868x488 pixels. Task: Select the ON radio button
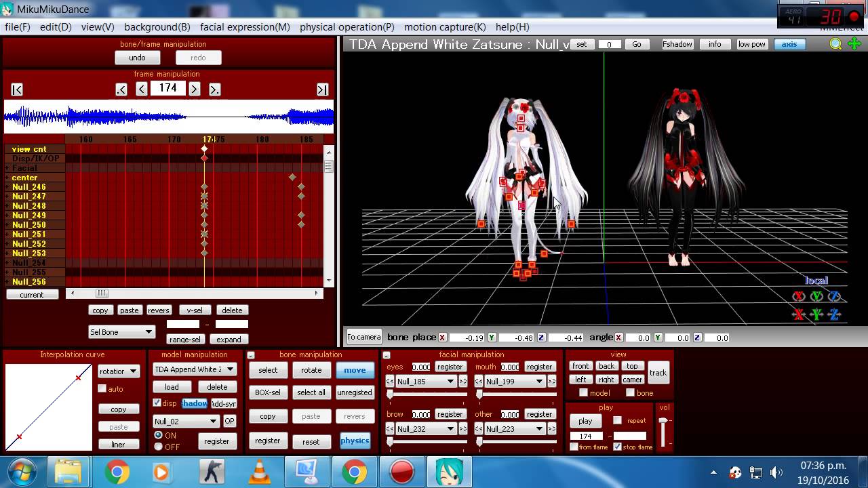click(x=158, y=435)
